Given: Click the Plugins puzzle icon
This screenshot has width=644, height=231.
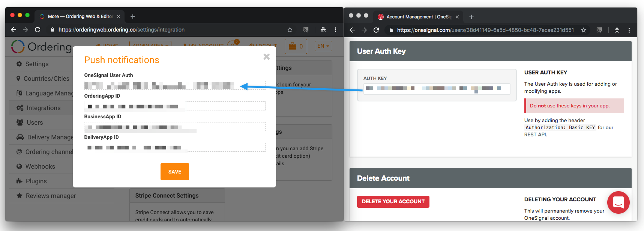Looking at the screenshot, I should [20, 181].
